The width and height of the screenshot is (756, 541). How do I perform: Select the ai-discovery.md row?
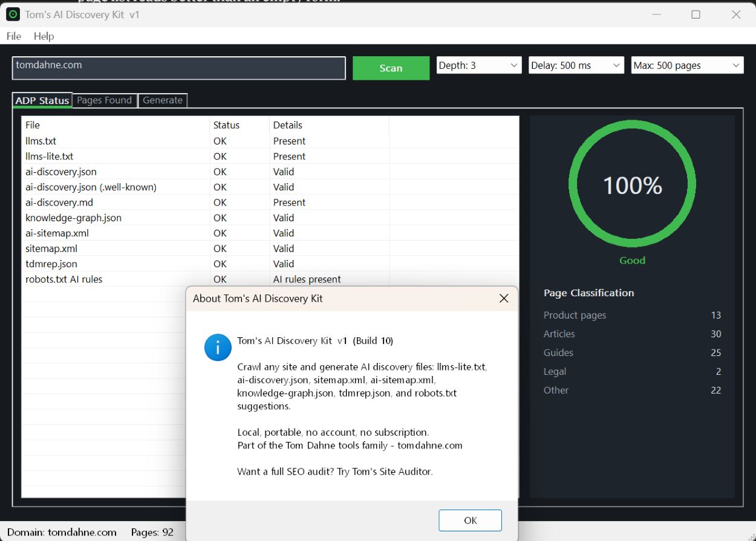tap(270, 202)
